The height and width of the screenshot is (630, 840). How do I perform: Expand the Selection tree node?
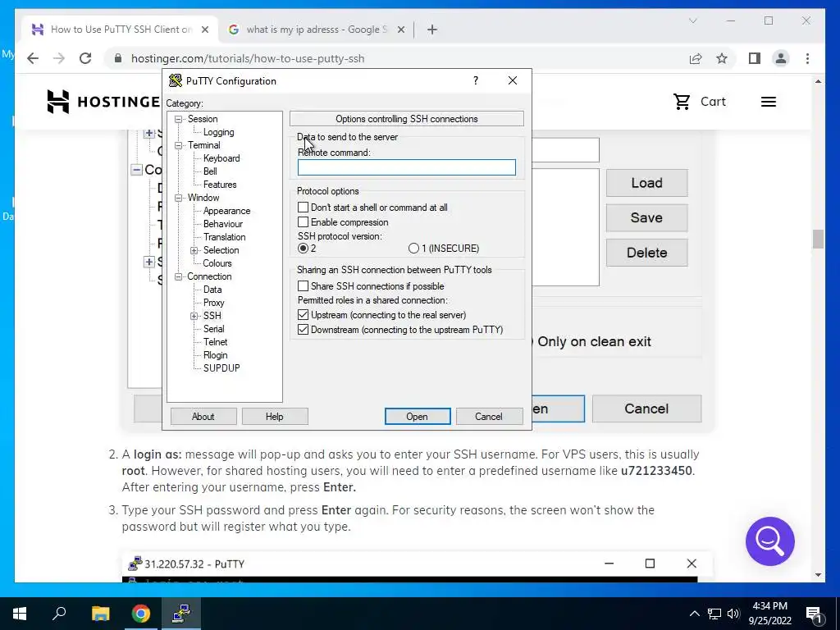pyautogui.click(x=194, y=250)
